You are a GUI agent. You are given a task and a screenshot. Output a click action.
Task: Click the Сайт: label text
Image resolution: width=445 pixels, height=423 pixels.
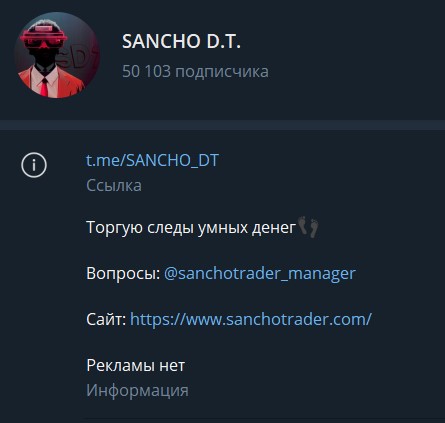coord(106,319)
